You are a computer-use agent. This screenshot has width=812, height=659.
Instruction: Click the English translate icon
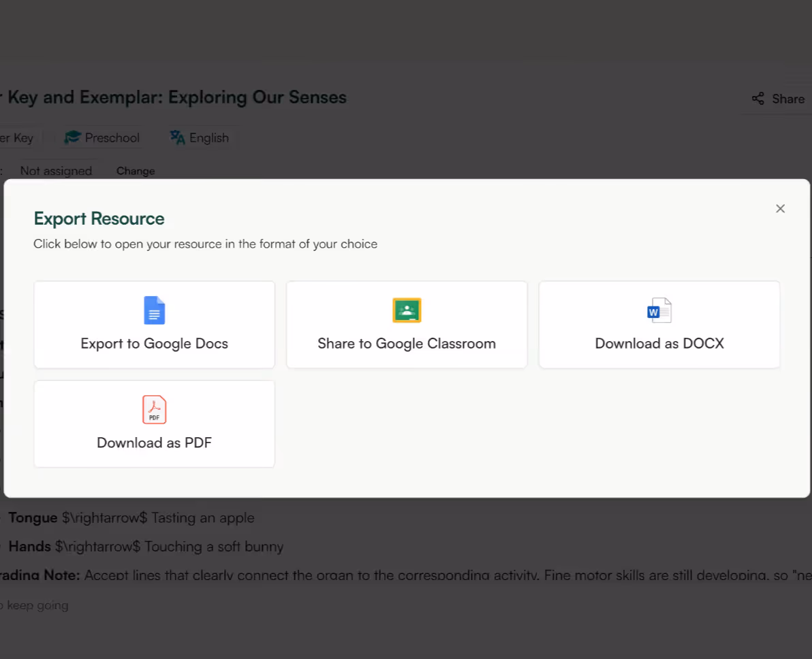178,138
